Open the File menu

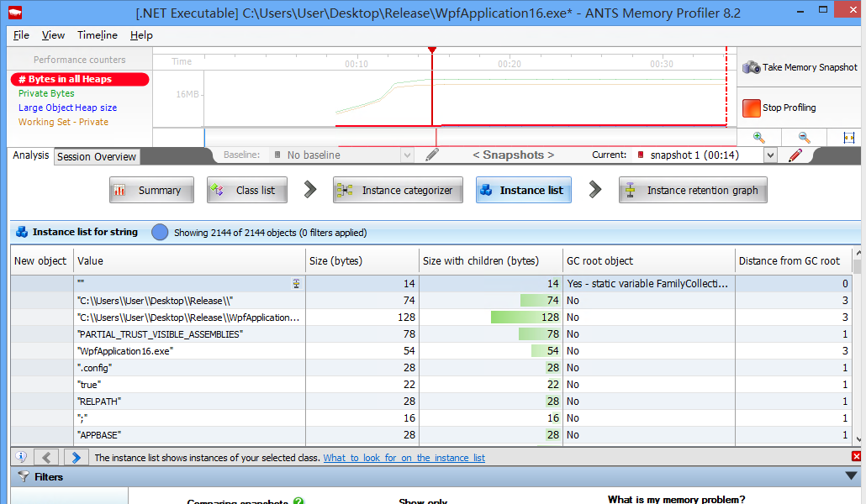[x=21, y=35]
